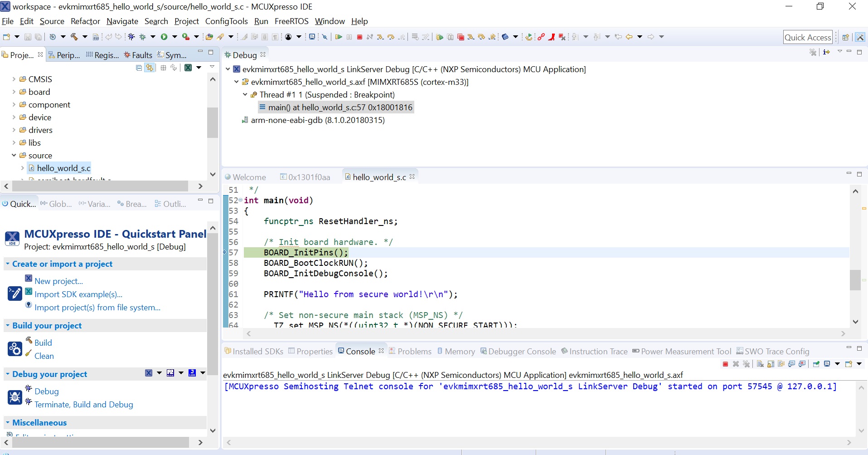Switch to the Debugger Console tab

522,352
